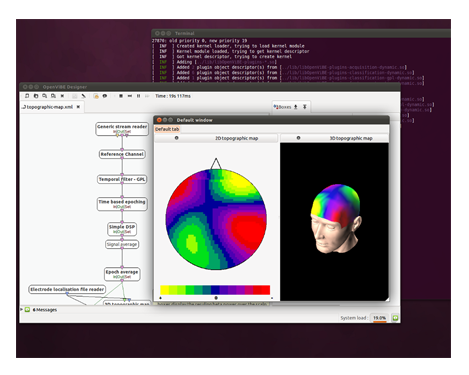Click the pencil comment tool icon
The image size is (469, 375).
[x=84, y=96]
